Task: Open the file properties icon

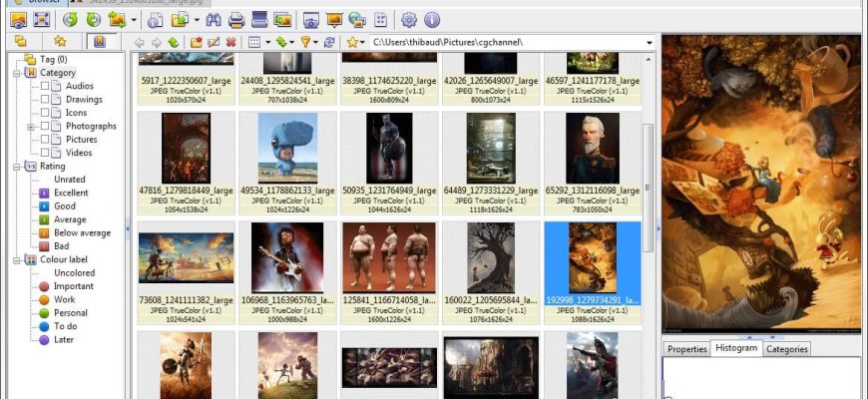Action: click(x=156, y=21)
